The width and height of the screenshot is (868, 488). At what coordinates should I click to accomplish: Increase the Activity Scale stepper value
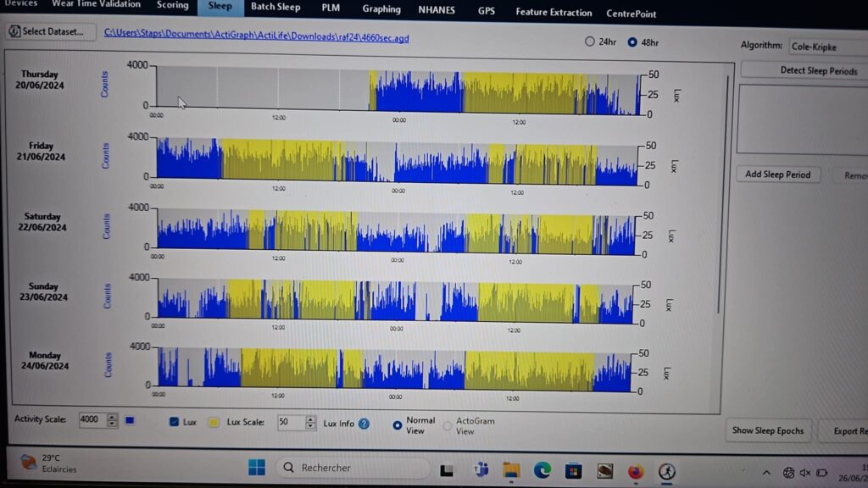click(x=113, y=416)
